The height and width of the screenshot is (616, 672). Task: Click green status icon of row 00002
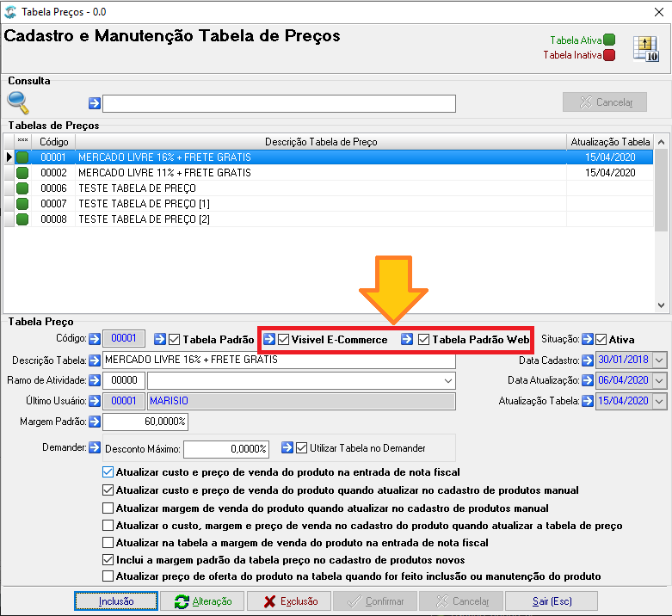pos(22,173)
